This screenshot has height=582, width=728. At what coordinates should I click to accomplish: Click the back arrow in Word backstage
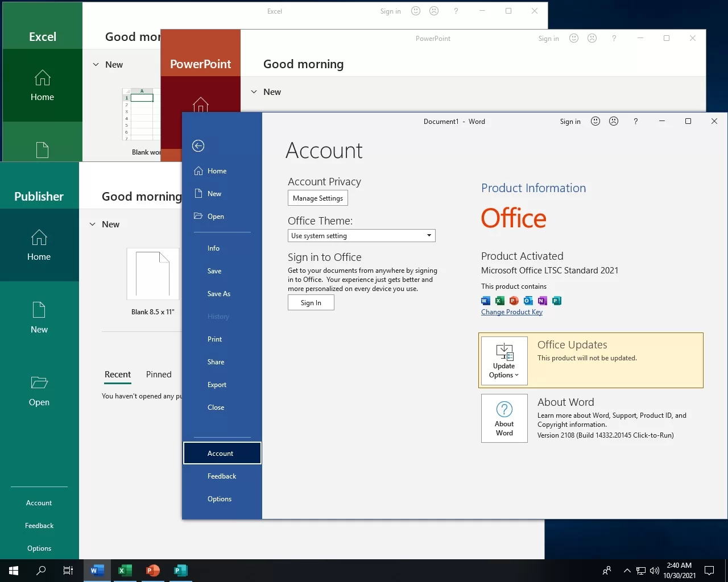click(x=198, y=146)
